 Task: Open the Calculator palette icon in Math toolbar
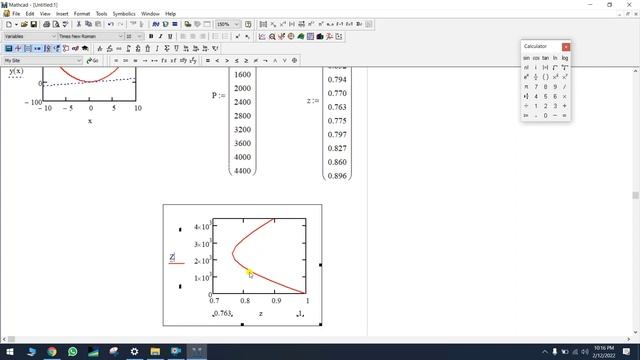pos(9,49)
